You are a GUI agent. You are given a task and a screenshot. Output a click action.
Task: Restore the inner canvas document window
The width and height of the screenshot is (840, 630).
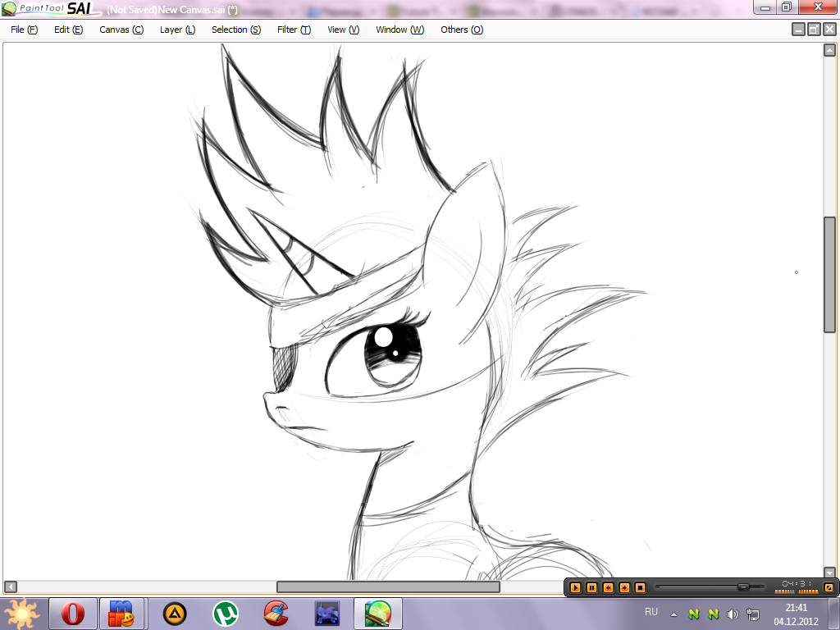point(814,30)
